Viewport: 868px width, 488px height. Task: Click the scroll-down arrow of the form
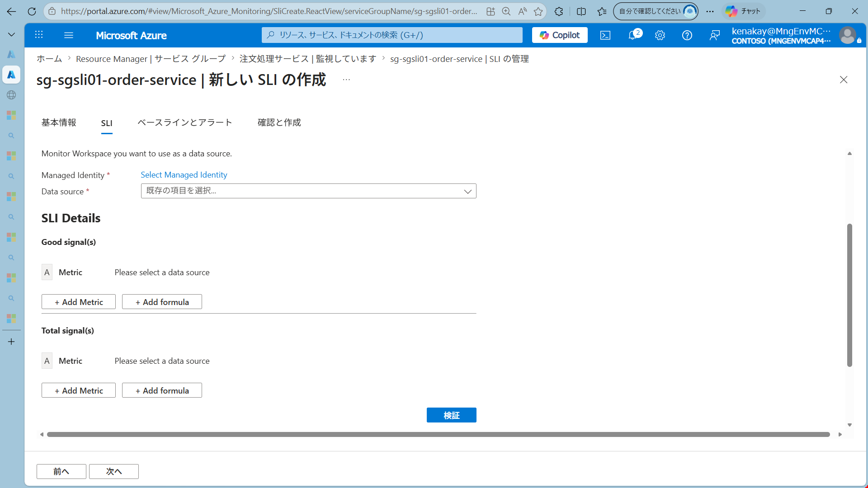pos(849,425)
